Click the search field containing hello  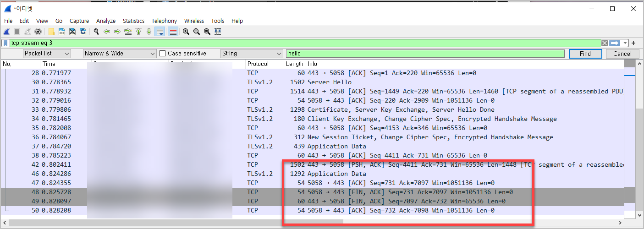pyautogui.click(x=425, y=54)
